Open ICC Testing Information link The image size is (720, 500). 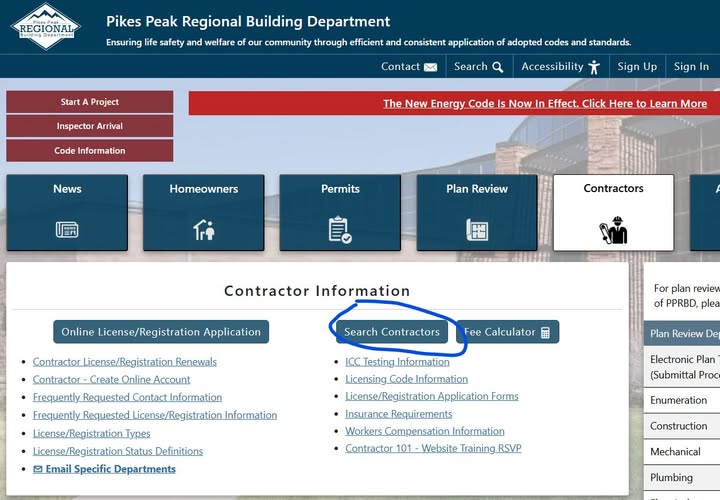[x=397, y=362]
